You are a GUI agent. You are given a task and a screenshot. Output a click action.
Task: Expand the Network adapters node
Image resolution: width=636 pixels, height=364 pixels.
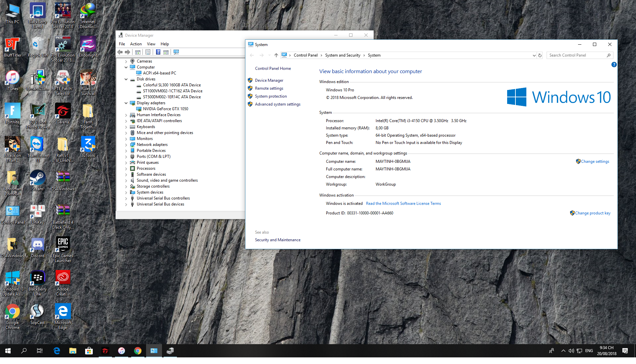126,145
